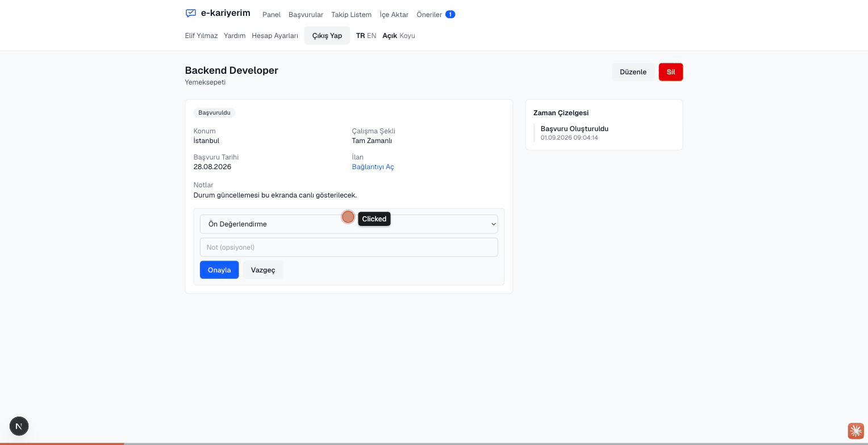The image size is (868, 445).
Task: Open the Başvurular page
Action: (x=306, y=15)
